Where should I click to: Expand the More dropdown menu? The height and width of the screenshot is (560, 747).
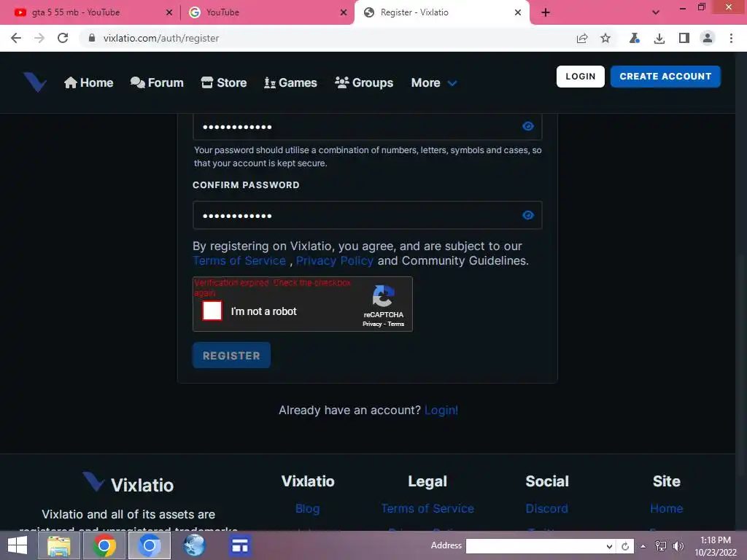click(434, 83)
